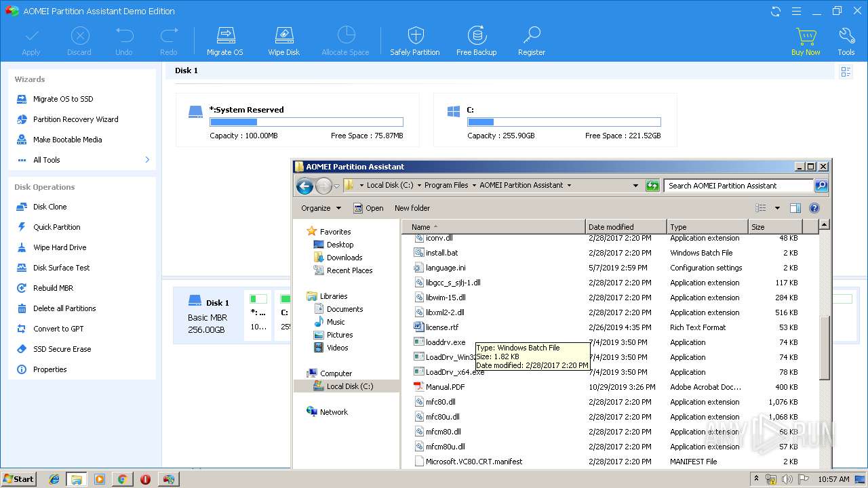Expand the All Tools chevron
This screenshot has height=488, width=868.
pyautogui.click(x=147, y=160)
